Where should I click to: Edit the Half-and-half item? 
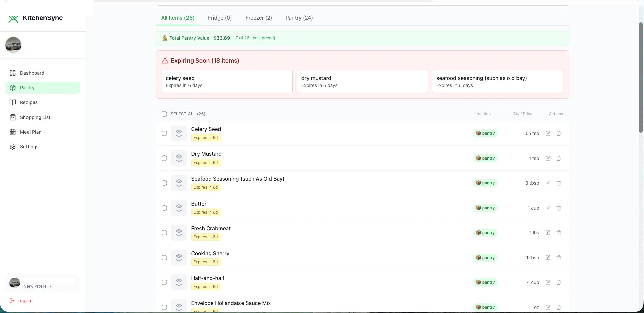click(548, 282)
